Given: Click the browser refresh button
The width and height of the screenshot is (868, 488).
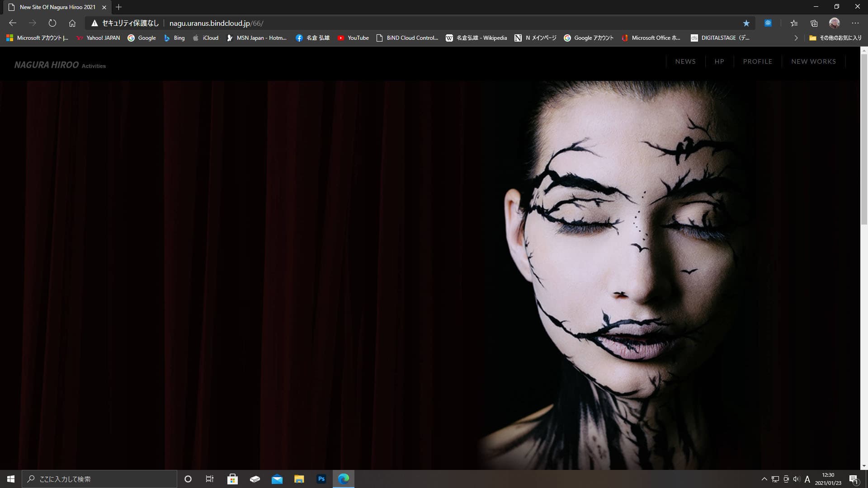Looking at the screenshot, I should (x=52, y=23).
